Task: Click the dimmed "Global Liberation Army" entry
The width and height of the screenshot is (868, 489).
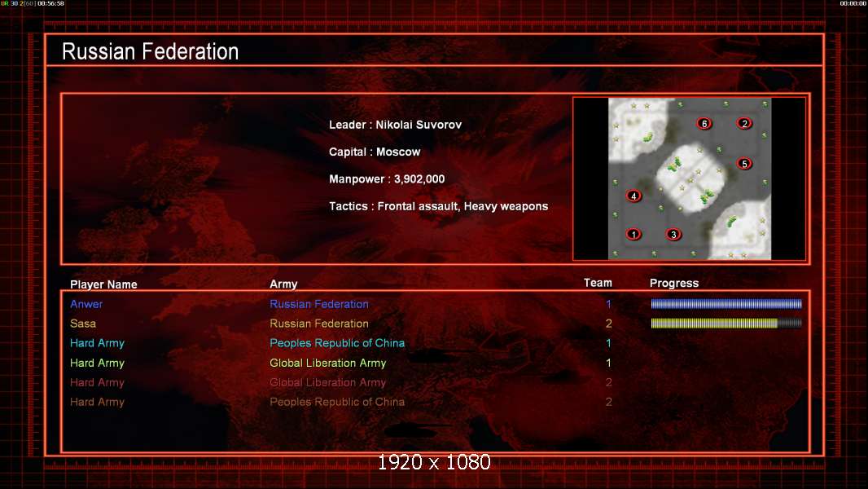Action: pos(327,383)
